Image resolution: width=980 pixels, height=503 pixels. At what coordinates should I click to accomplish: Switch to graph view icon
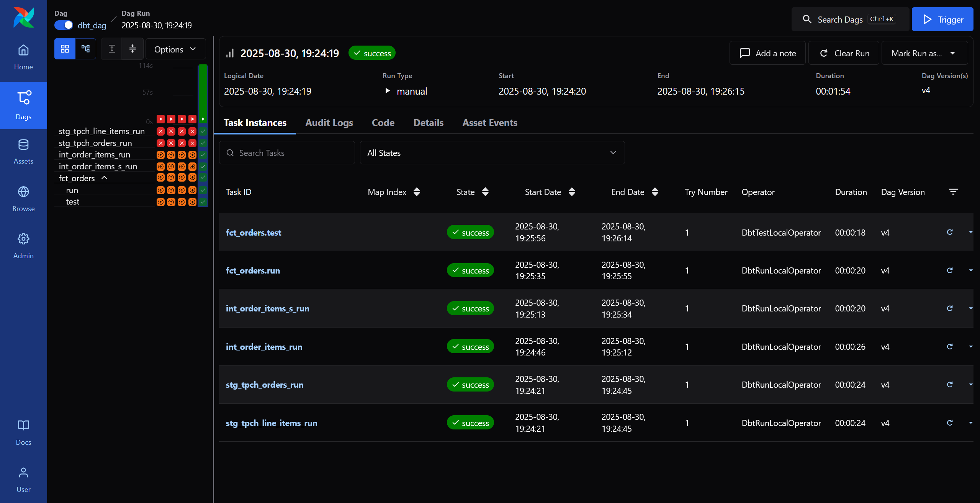tap(85, 49)
